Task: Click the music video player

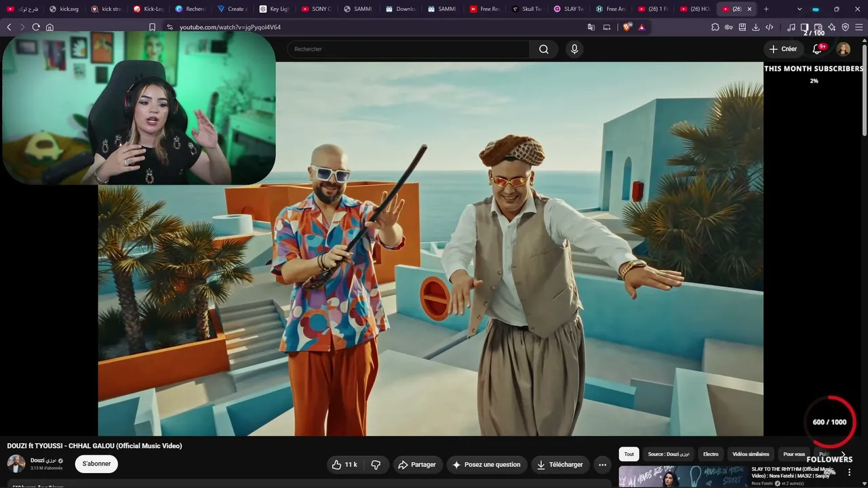Action: (x=431, y=249)
